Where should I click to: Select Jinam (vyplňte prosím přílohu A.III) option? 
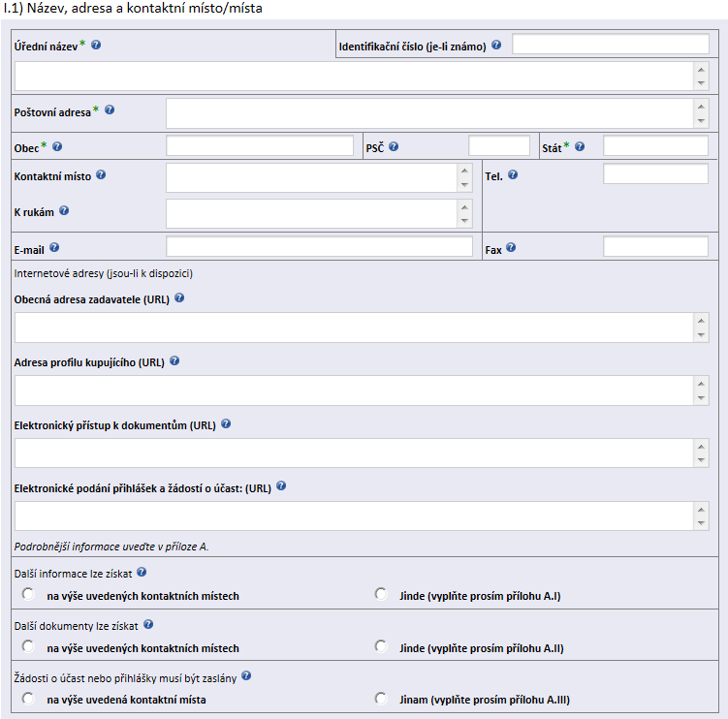381,698
